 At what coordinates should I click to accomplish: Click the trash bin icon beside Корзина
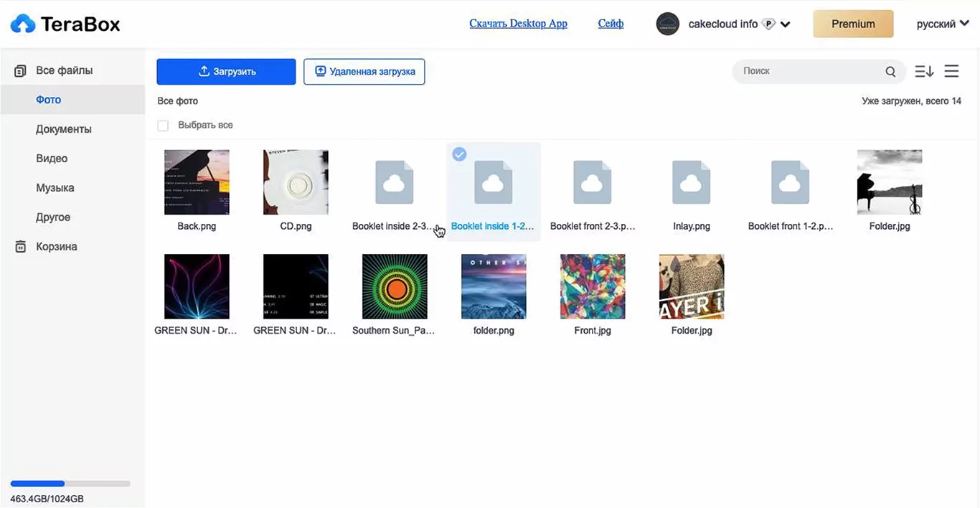pyautogui.click(x=20, y=247)
